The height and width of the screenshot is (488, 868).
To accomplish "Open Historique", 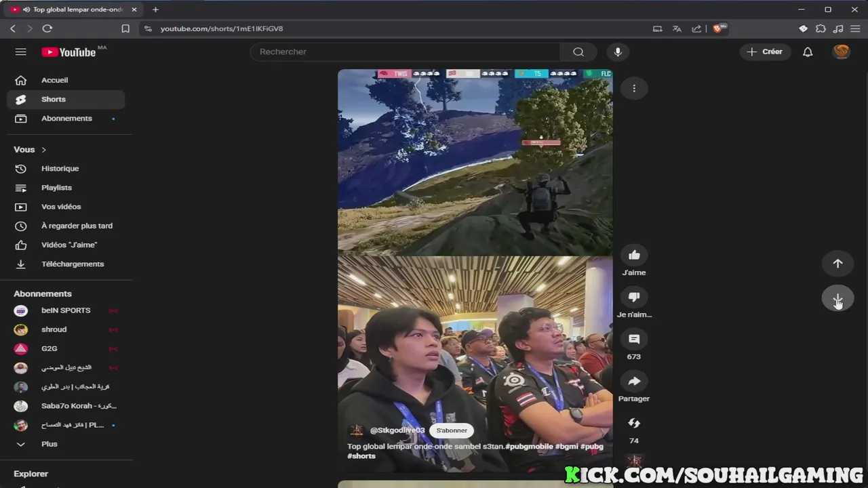I will [66, 169].
